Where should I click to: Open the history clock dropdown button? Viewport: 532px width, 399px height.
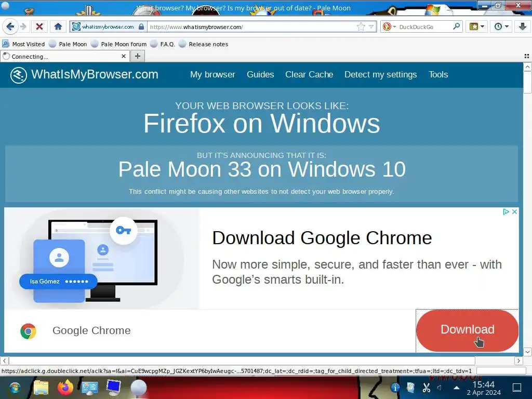click(501, 26)
